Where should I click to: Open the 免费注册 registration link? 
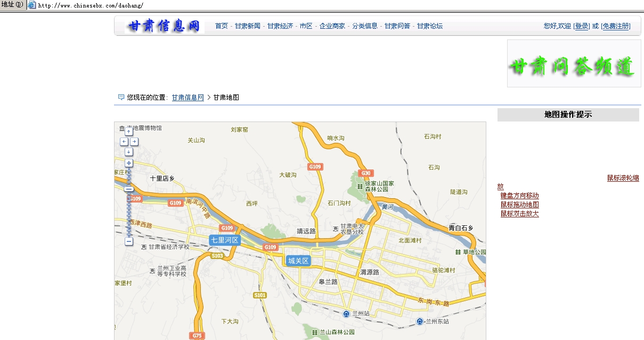pyautogui.click(x=617, y=26)
